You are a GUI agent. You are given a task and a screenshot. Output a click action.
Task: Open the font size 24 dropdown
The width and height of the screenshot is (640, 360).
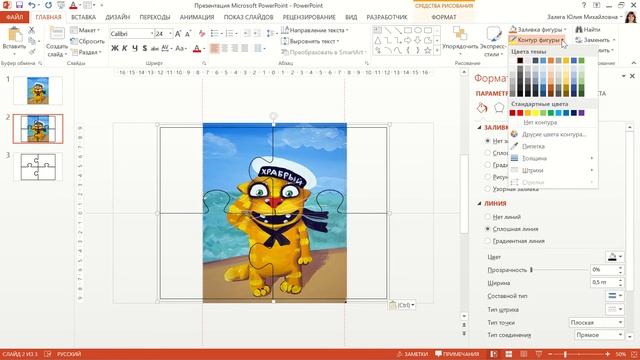(170, 33)
